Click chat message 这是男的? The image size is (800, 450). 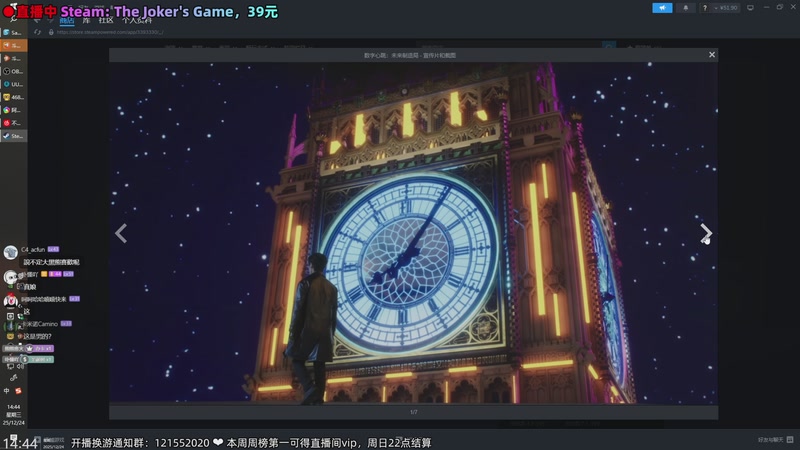pyautogui.click(x=37, y=337)
